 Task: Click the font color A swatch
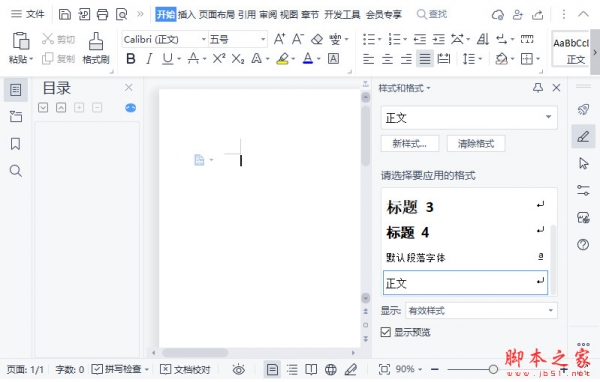pyautogui.click(x=308, y=59)
